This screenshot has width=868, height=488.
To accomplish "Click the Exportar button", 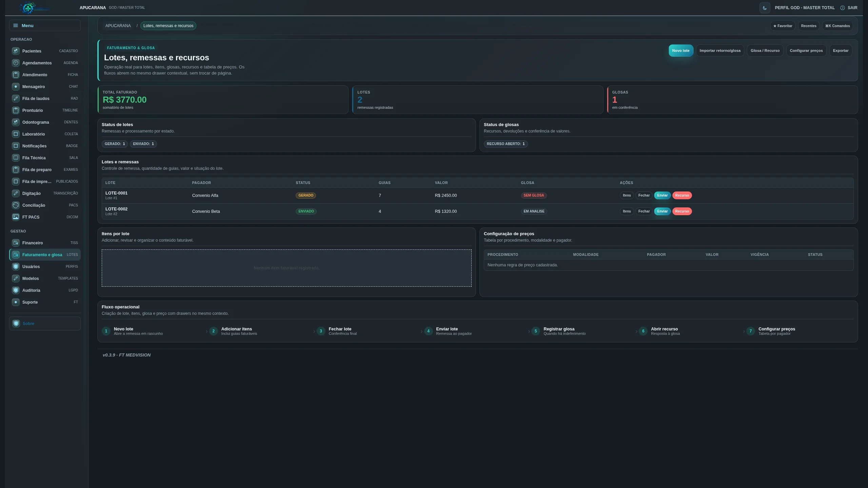I will [x=841, y=50].
